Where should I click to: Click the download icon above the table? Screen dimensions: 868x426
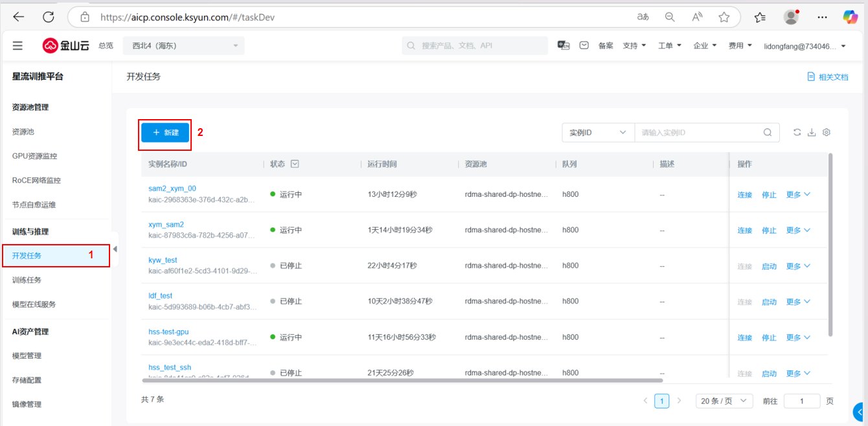(x=812, y=133)
